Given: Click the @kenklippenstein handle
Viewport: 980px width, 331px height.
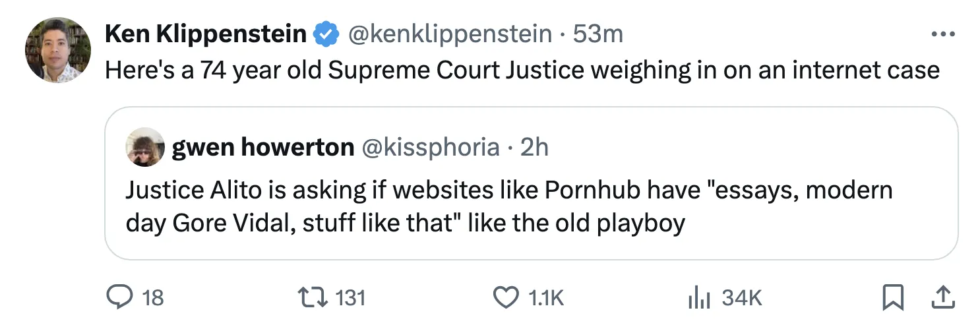Looking at the screenshot, I should 450,34.
